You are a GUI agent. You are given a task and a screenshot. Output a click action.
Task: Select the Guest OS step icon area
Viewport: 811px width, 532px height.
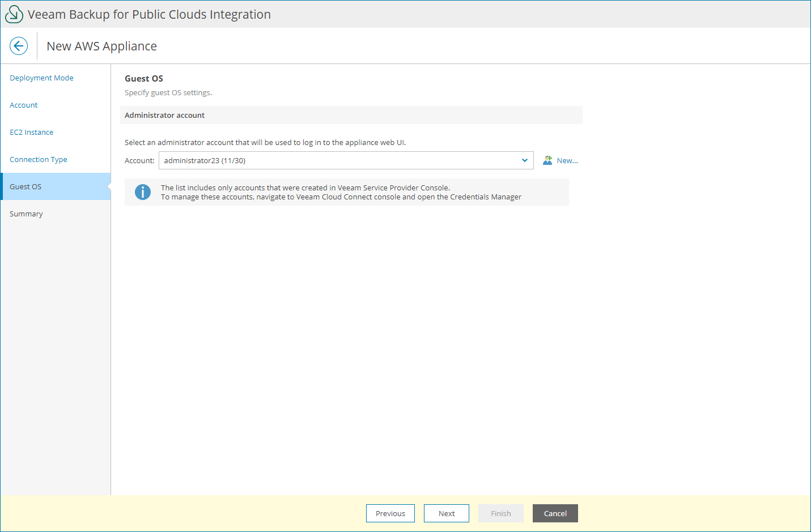coord(25,186)
